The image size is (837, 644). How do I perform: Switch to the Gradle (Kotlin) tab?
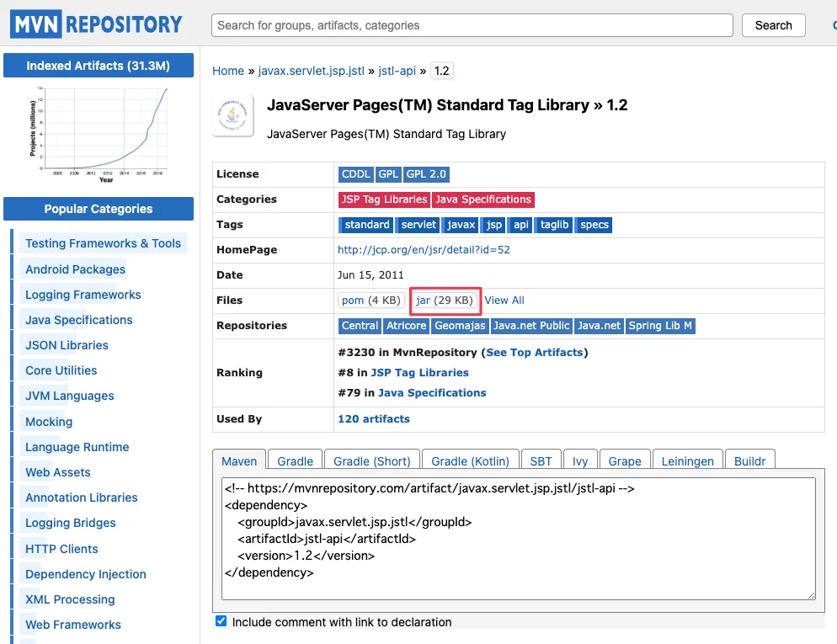tap(470, 460)
